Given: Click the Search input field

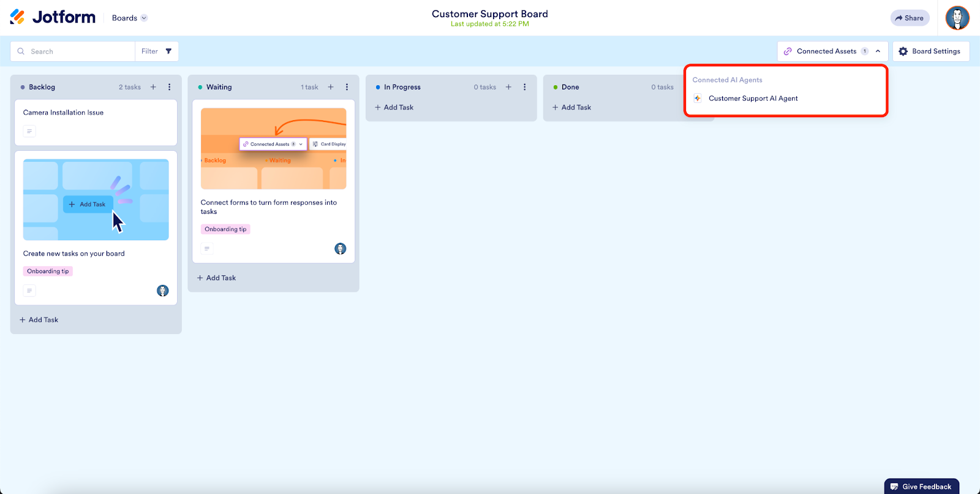Looking at the screenshot, I should 73,51.
